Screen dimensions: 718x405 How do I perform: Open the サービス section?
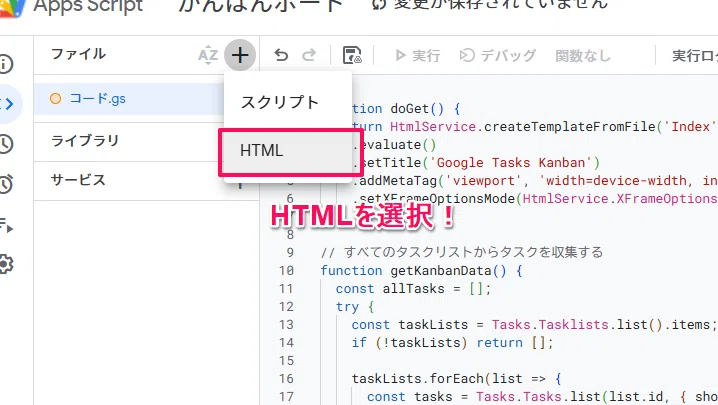pyautogui.click(x=78, y=180)
